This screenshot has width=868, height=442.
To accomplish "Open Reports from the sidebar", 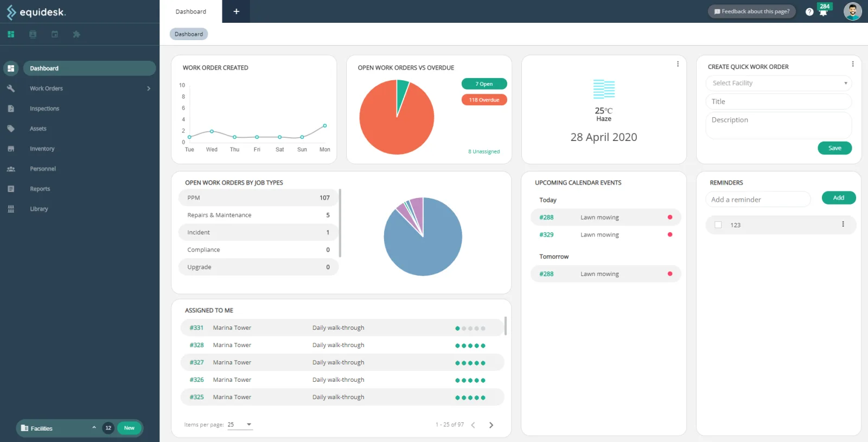I will tap(40, 189).
